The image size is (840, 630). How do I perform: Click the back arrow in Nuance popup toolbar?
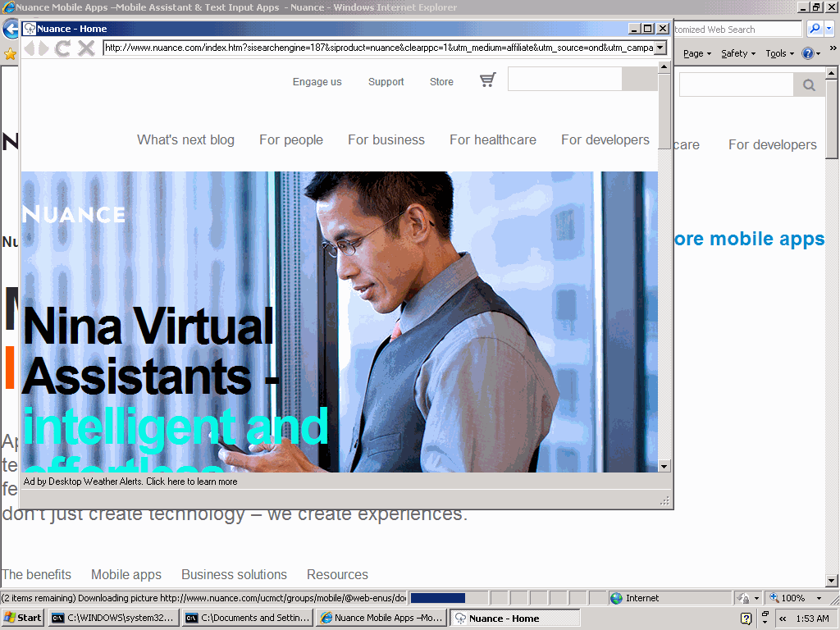[29, 48]
